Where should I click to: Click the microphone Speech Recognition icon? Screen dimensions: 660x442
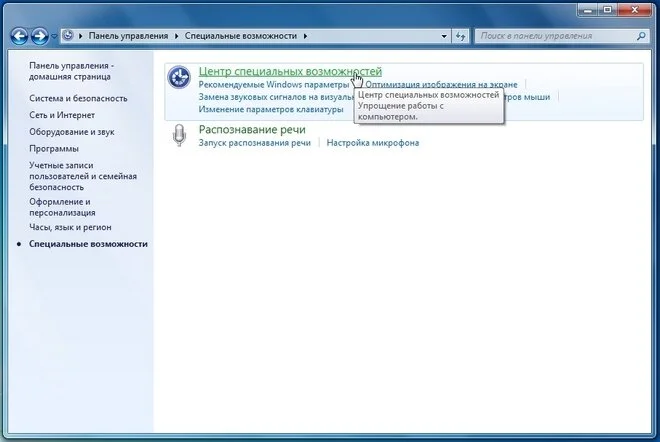pyautogui.click(x=179, y=135)
